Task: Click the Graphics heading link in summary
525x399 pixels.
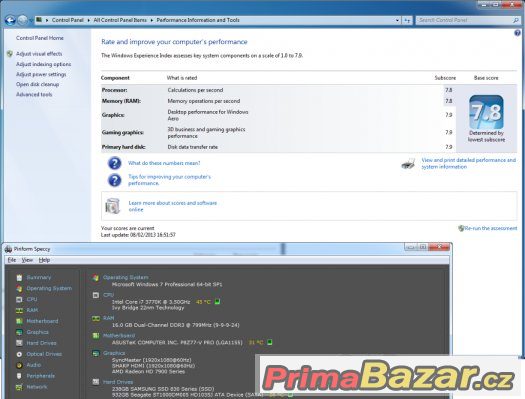Action: [x=114, y=353]
